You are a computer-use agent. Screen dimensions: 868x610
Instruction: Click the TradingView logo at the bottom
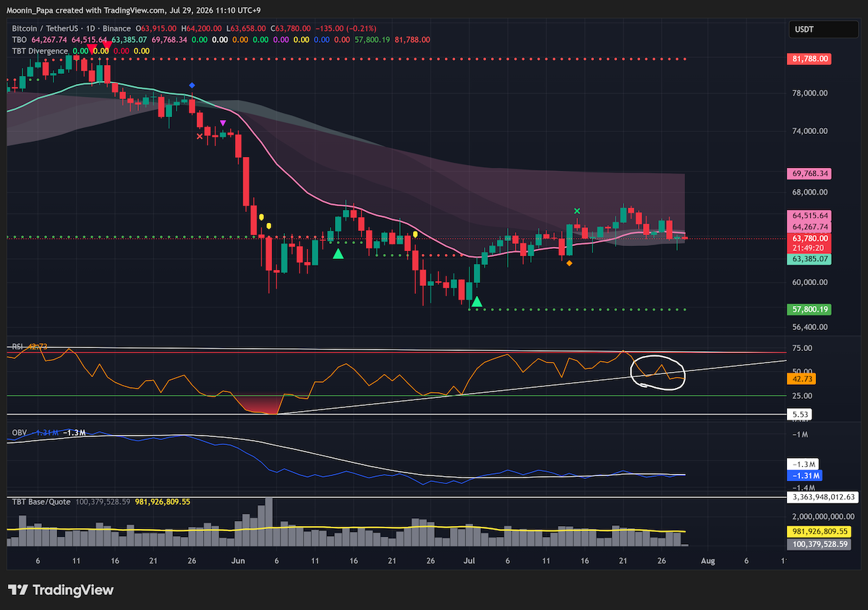point(60,590)
